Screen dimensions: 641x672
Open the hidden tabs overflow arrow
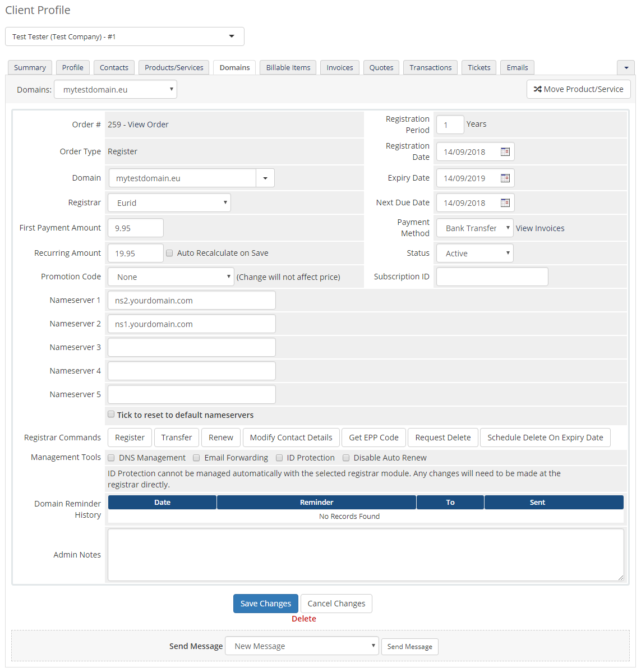tap(626, 67)
